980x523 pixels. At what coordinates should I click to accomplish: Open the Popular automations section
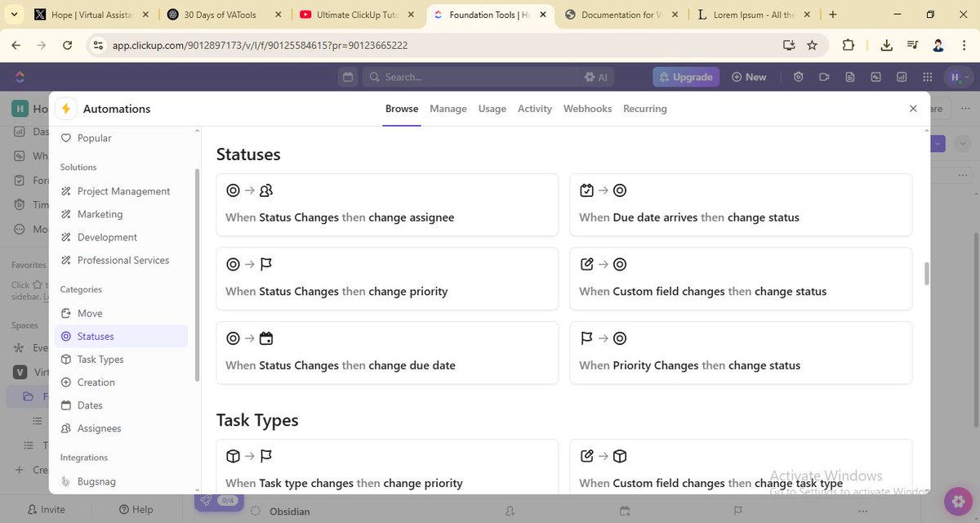(x=86, y=138)
